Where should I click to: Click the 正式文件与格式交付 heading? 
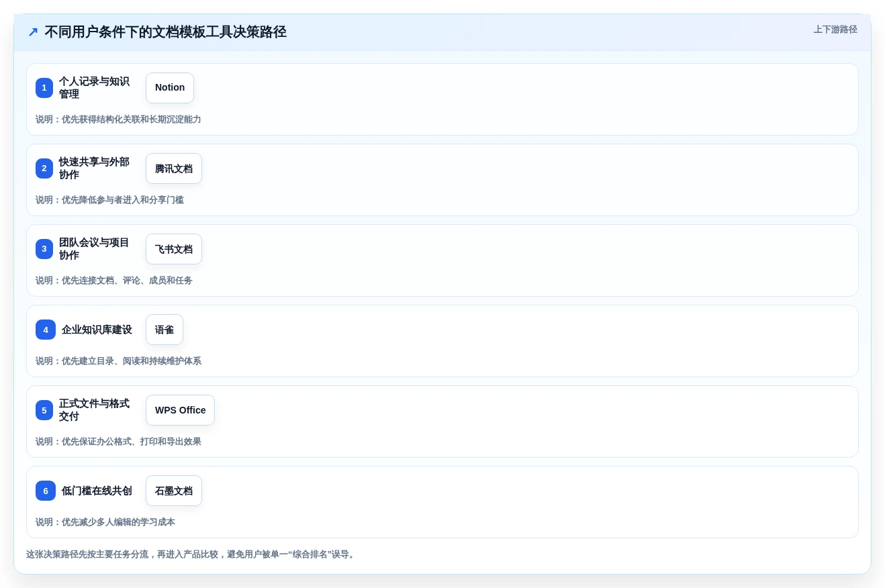(x=94, y=410)
